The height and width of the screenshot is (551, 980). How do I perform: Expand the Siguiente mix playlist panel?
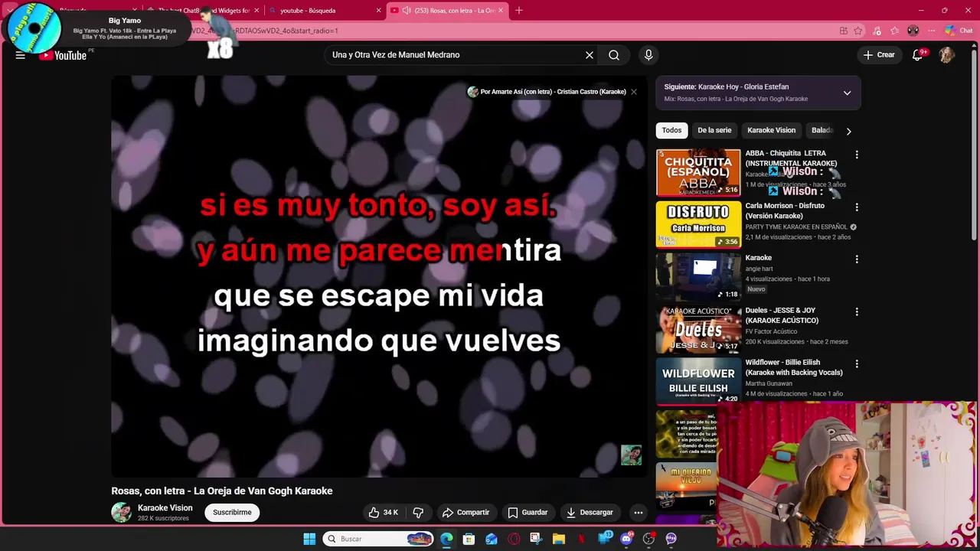coord(847,93)
